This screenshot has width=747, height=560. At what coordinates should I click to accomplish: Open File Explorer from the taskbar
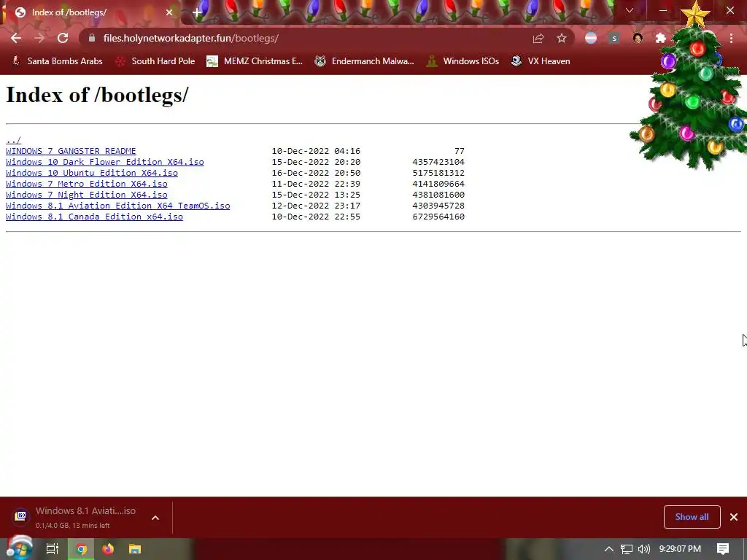(x=135, y=549)
